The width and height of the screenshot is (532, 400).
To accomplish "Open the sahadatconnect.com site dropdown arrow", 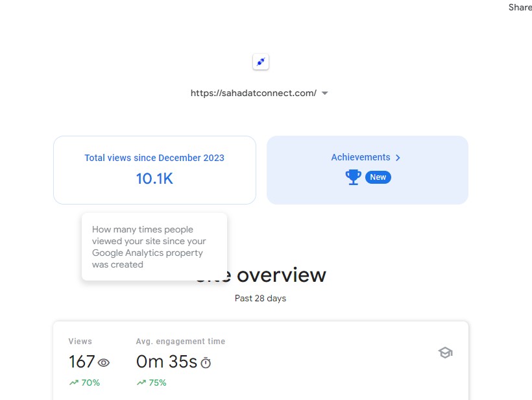I will point(324,93).
